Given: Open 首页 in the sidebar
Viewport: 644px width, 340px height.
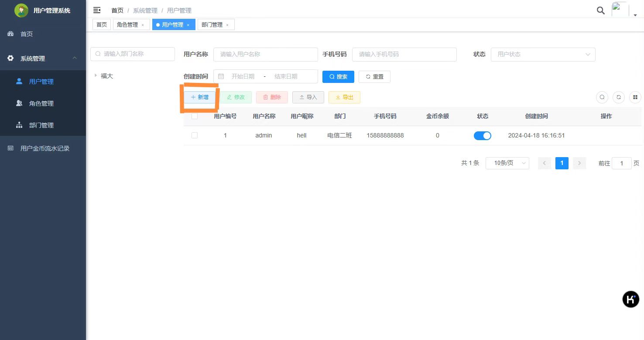Looking at the screenshot, I should pyautogui.click(x=43, y=34).
